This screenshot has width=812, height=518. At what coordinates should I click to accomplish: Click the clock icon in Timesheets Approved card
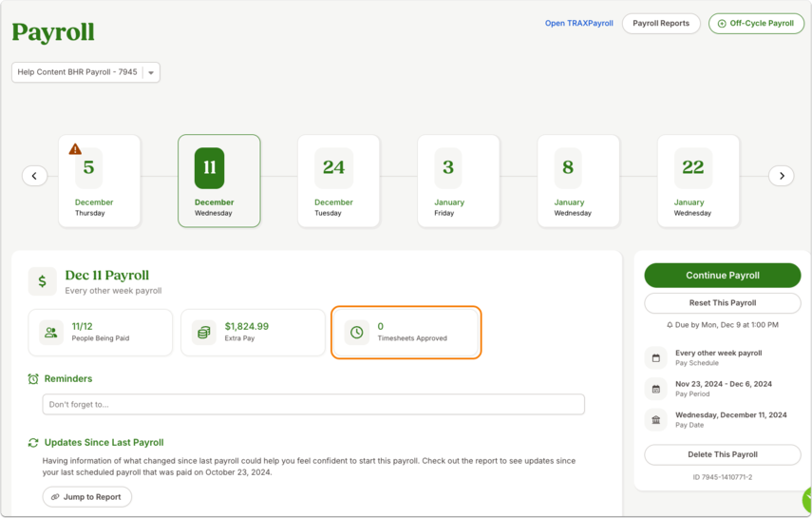coord(357,333)
